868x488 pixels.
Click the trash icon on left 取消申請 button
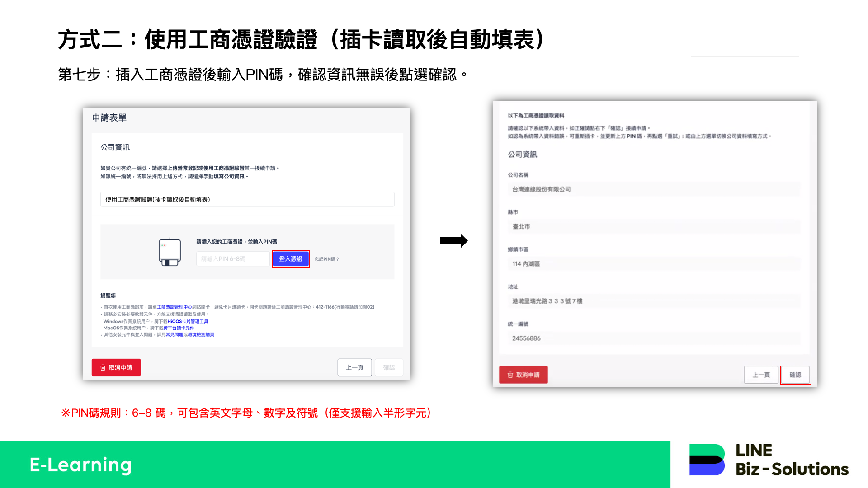[102, 367]
